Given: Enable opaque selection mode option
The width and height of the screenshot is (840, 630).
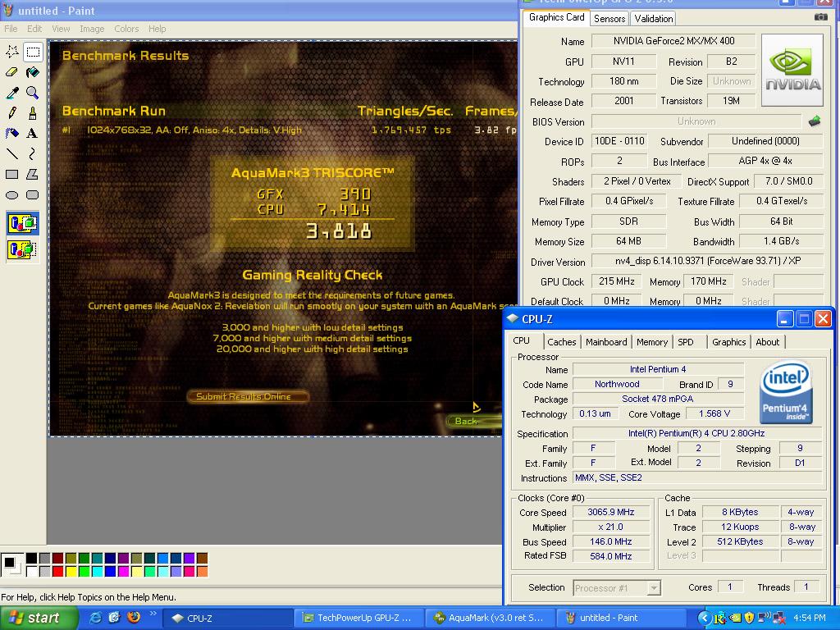Looking at the screenshot, I should click(22, 223).
